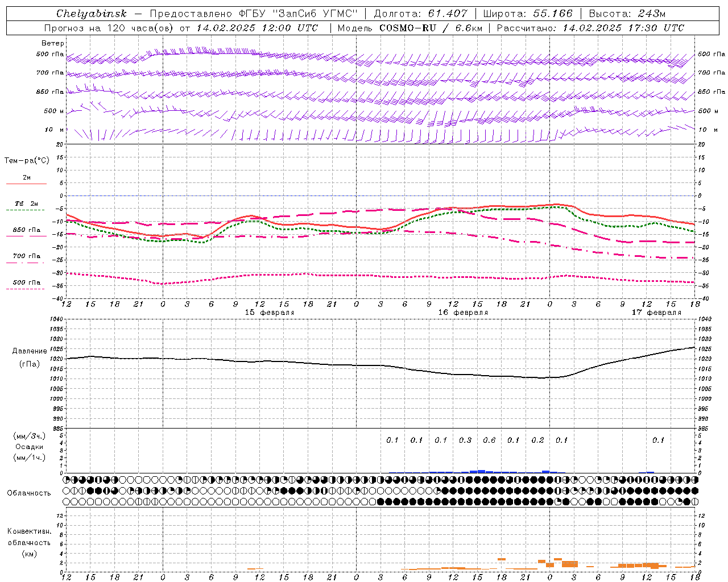
Task: Click the '500 гПа' temperature legend entry
Action: [27, 282]
